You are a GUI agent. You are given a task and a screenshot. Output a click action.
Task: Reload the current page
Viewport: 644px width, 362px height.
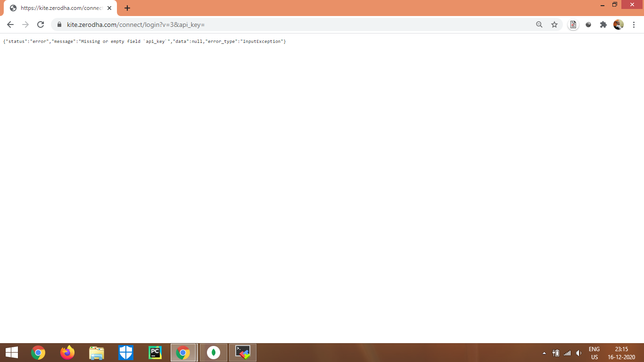pos(40,25)
